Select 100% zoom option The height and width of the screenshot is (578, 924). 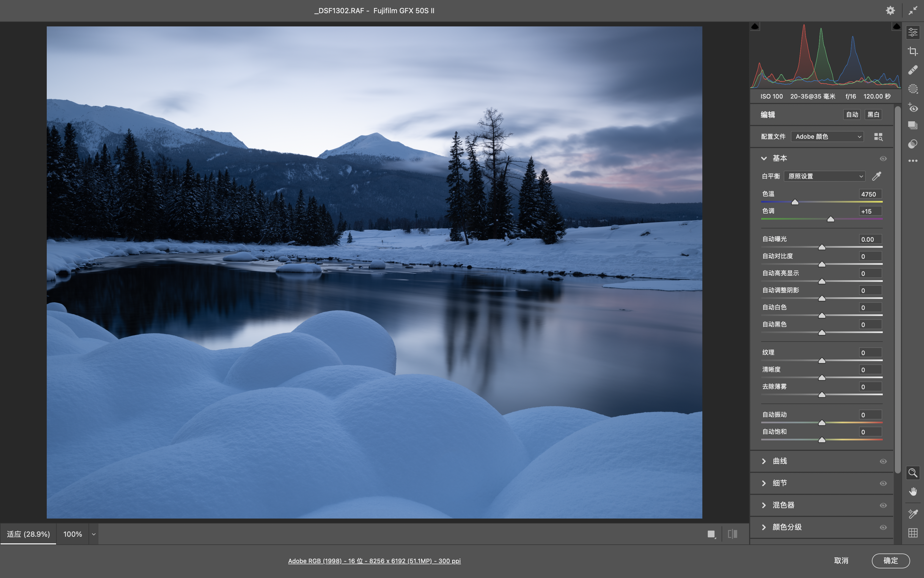tap(73, 534)
